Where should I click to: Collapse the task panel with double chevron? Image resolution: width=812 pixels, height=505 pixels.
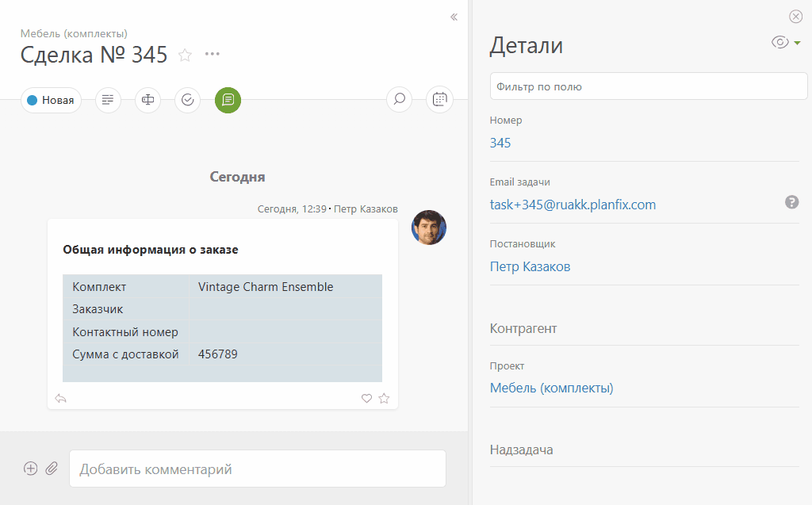coord(454,17)
